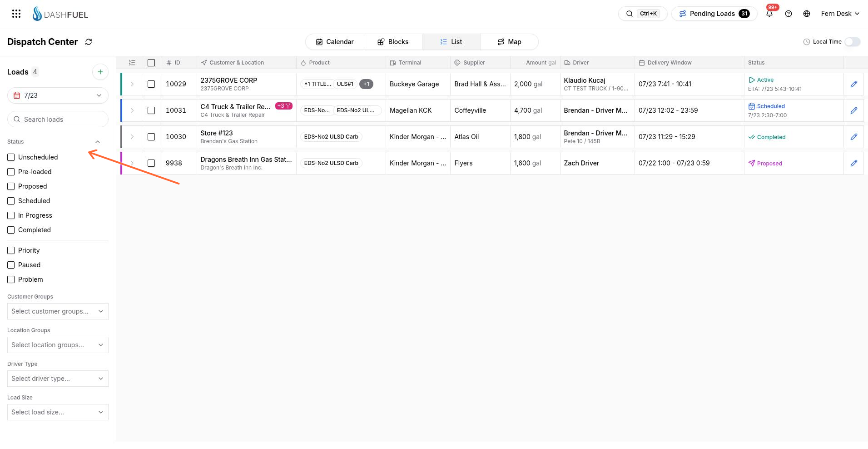Open load size dropdown

point(58,412)
